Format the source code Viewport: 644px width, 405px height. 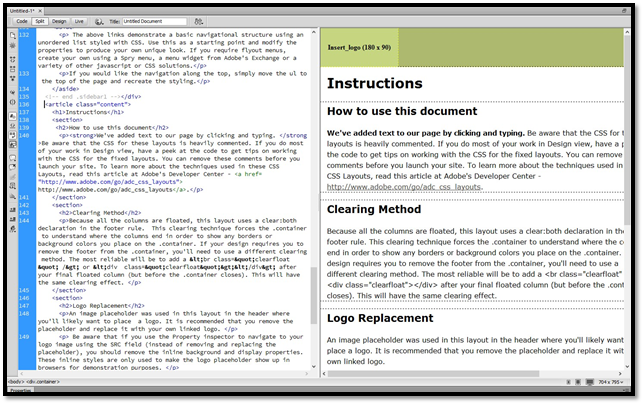[13, 229]
